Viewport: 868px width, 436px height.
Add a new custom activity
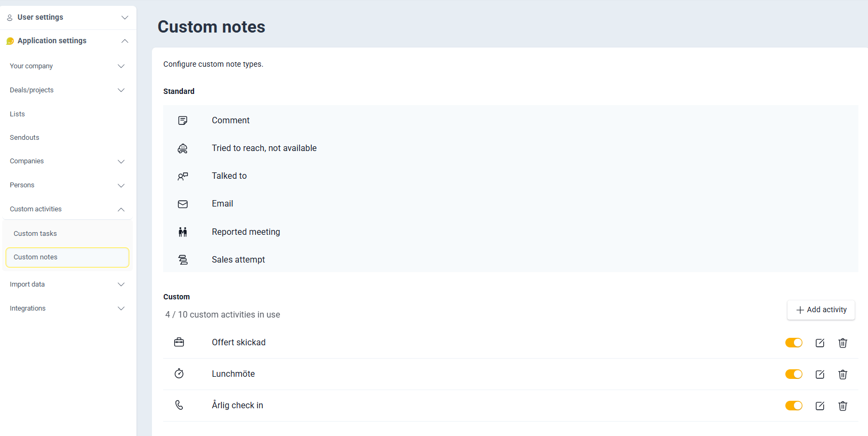(821, 310)
